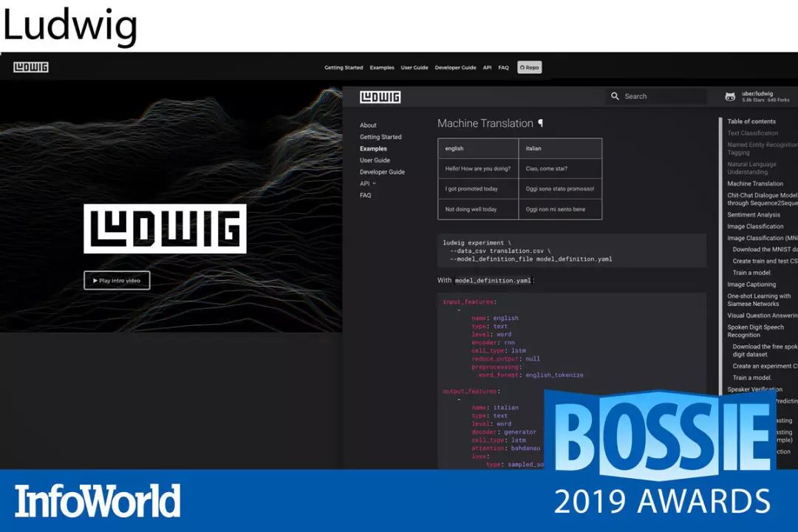Open the uber/ludwig GitHub cat icon
798x532 pixels.
tap(730, 97)
